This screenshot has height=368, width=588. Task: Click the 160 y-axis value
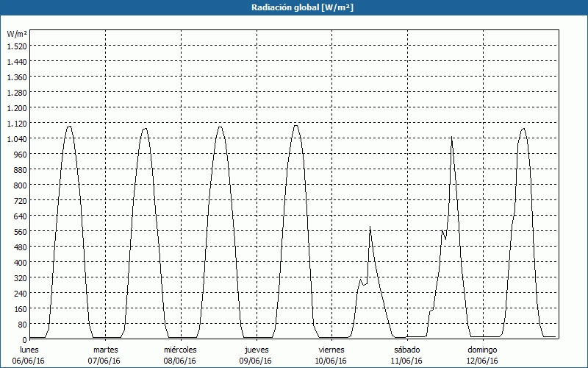coord(21,309)
